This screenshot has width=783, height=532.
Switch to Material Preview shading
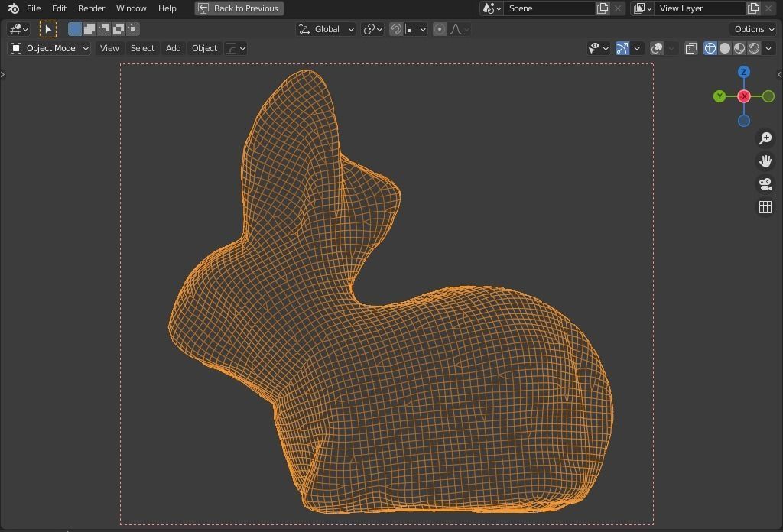click(x=739, y=48)
